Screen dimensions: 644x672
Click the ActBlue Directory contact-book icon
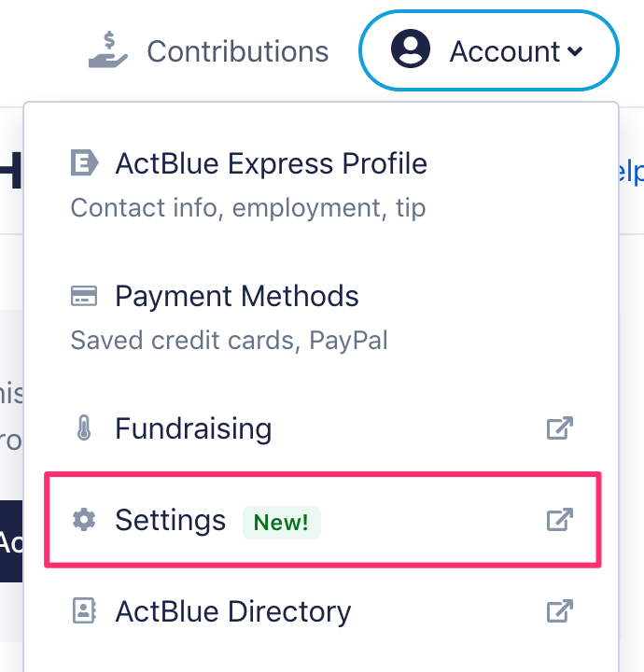84,610
